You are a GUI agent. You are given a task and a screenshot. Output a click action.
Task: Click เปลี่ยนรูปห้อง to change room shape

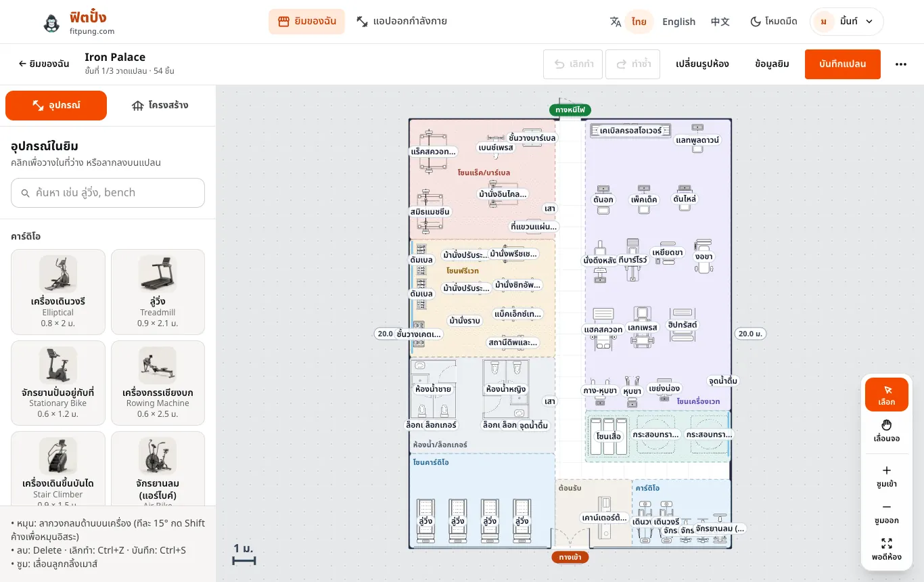[x=702, y=64]
